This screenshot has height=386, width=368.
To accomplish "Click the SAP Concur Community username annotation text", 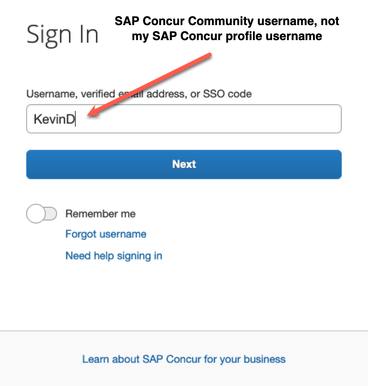I will point(227,28).
